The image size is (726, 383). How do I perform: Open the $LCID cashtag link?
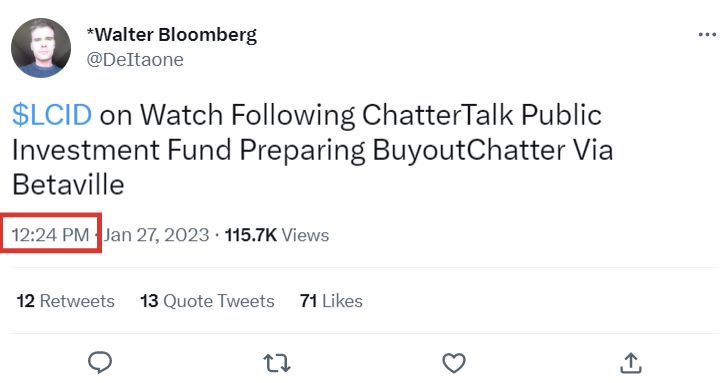(x=52, y=114)
